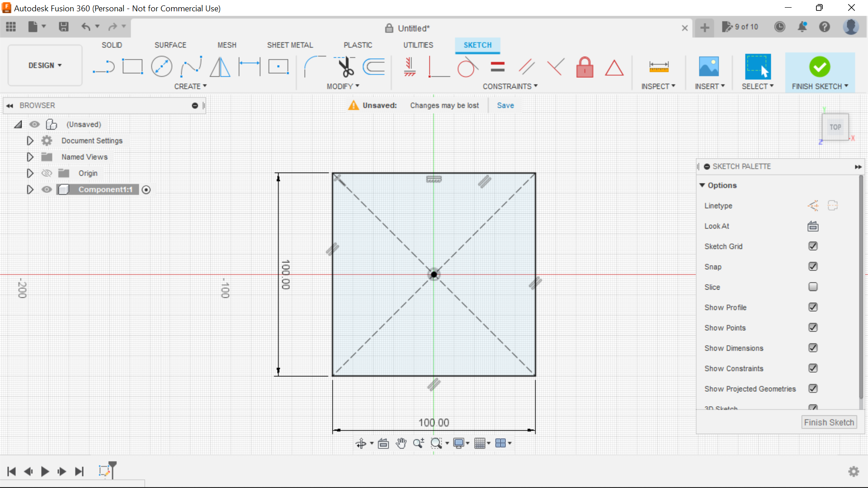
Task: Activate the Sketch Dimension tool
Action: pyautogui.click(x=659, y=66)
